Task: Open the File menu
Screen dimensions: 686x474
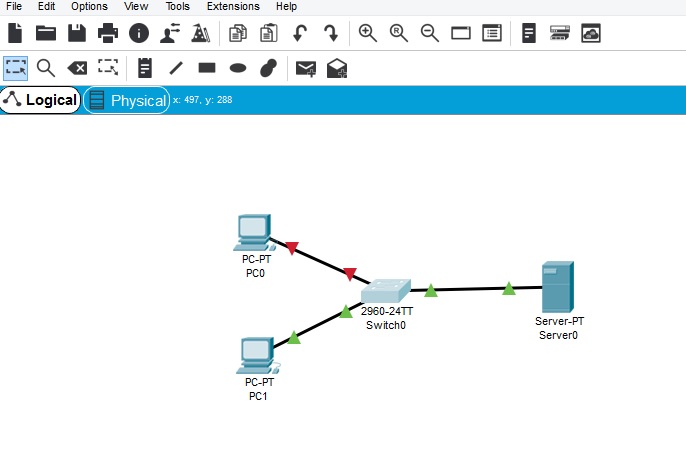Action: [14, 7]
